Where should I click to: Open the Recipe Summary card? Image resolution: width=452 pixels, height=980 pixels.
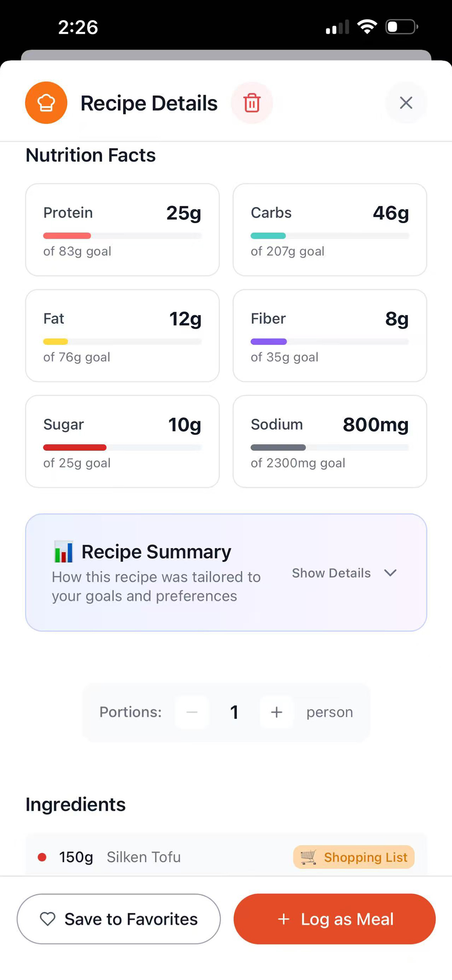(x=226, y=572)
